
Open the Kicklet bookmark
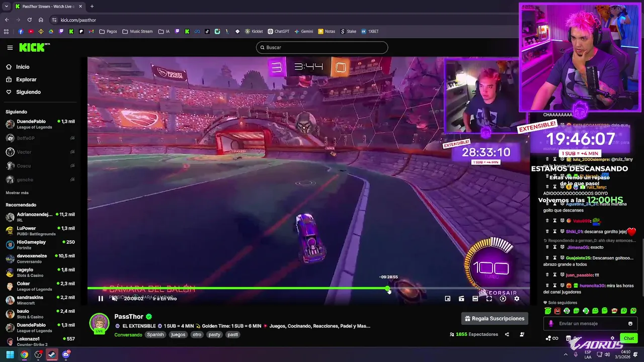[254, 31]
